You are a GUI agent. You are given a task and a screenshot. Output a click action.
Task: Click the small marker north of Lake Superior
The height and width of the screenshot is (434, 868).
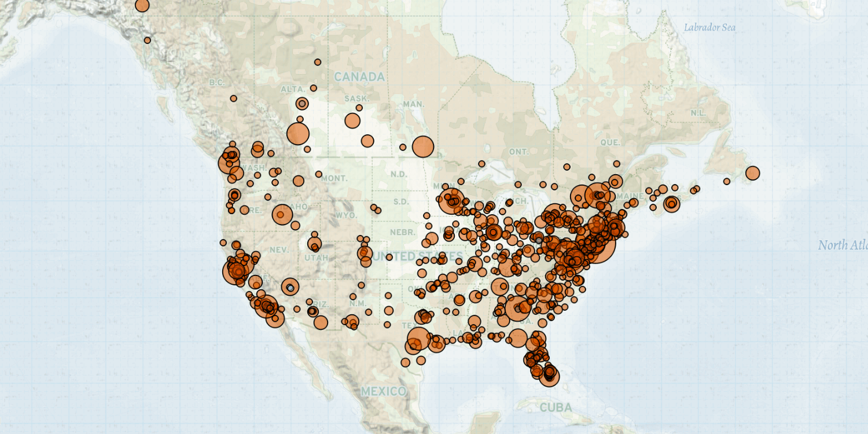(x=481, y=164)
